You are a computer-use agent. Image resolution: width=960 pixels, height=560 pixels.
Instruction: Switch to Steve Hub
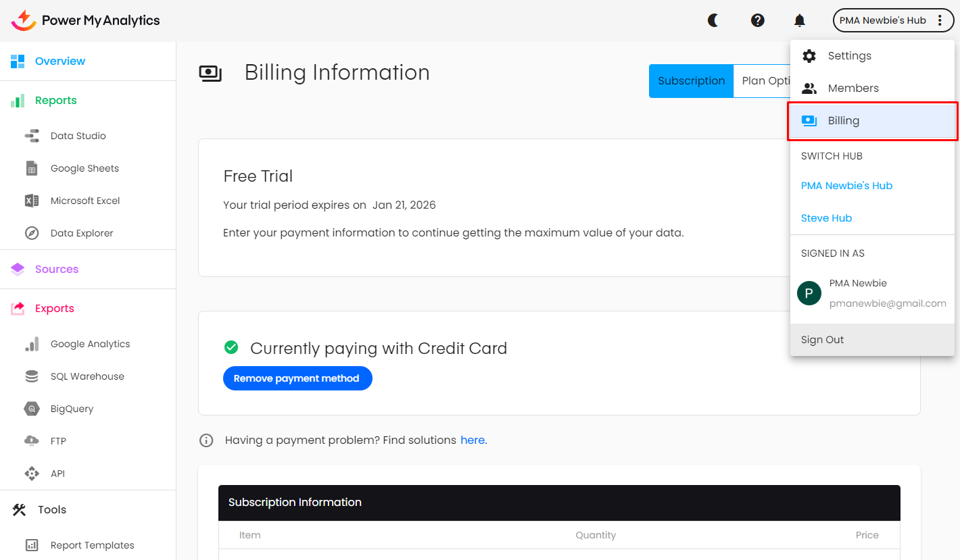click(826, 218)
